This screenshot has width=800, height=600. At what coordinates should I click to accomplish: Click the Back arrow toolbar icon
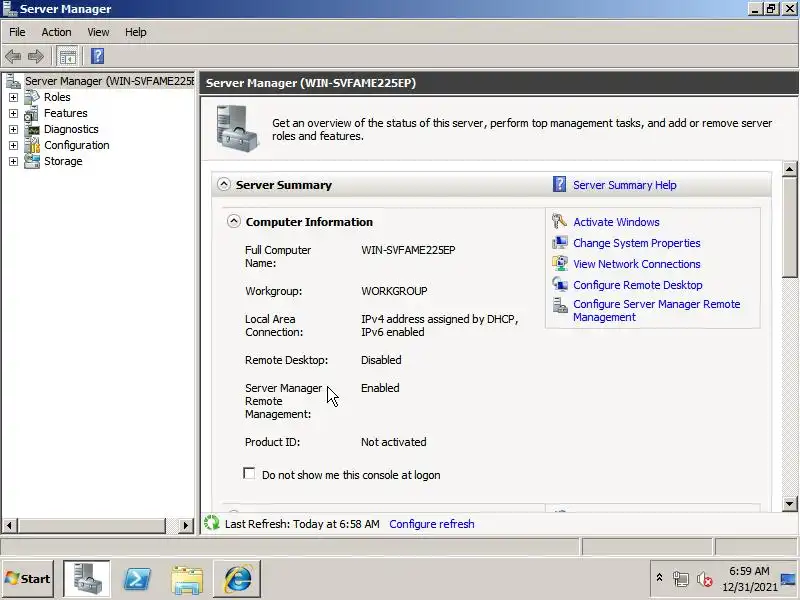coord(13,56)
